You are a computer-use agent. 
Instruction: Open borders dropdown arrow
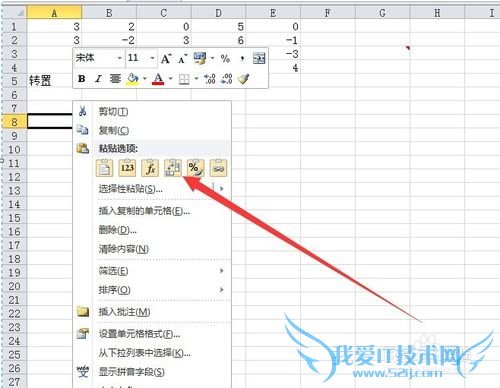click(196, 79)
